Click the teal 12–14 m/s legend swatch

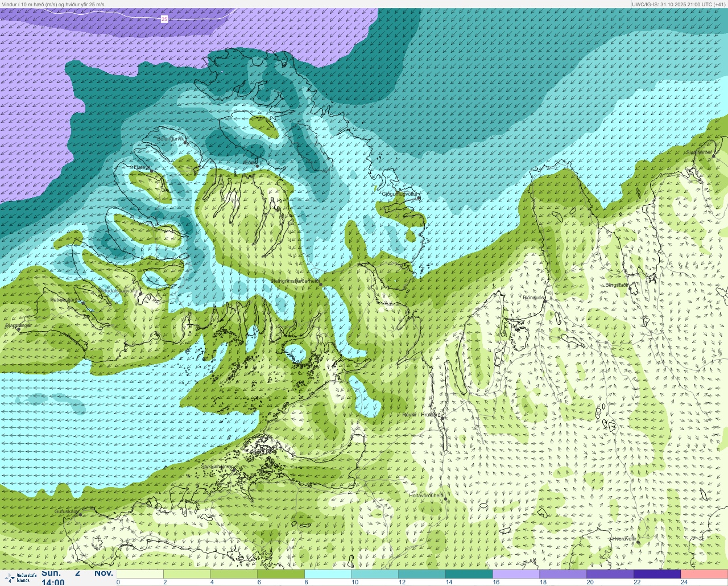point(422,574)
